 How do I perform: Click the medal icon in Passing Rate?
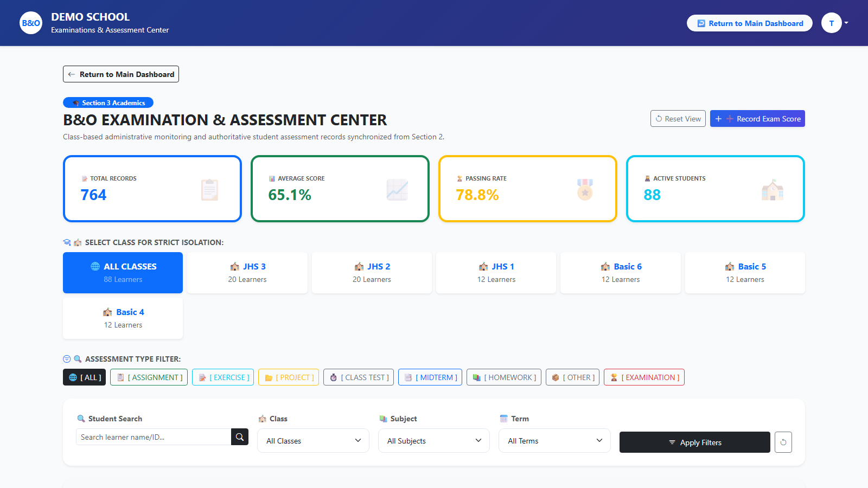coord(585,190)
